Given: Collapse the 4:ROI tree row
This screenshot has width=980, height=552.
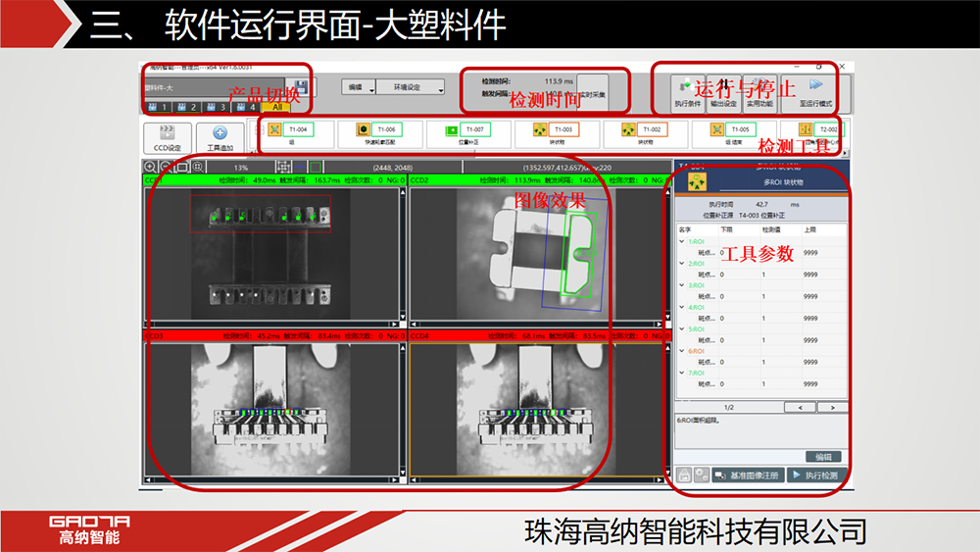Looking at the screenshot, I should click(x=682, y=307).
